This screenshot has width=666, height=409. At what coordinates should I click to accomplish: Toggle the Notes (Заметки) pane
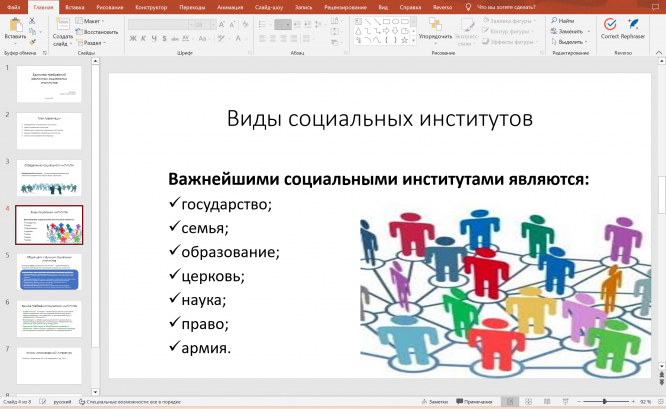pyautogui.click(x=435, y=401)
